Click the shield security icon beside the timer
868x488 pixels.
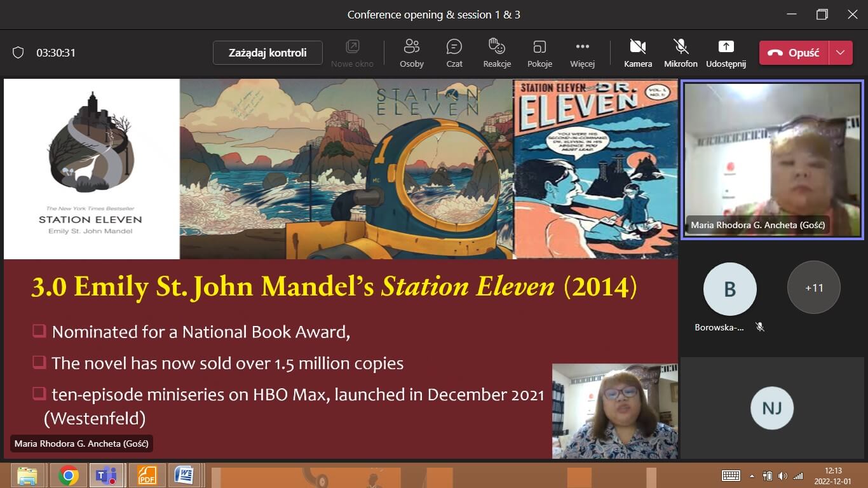point(18,53)
